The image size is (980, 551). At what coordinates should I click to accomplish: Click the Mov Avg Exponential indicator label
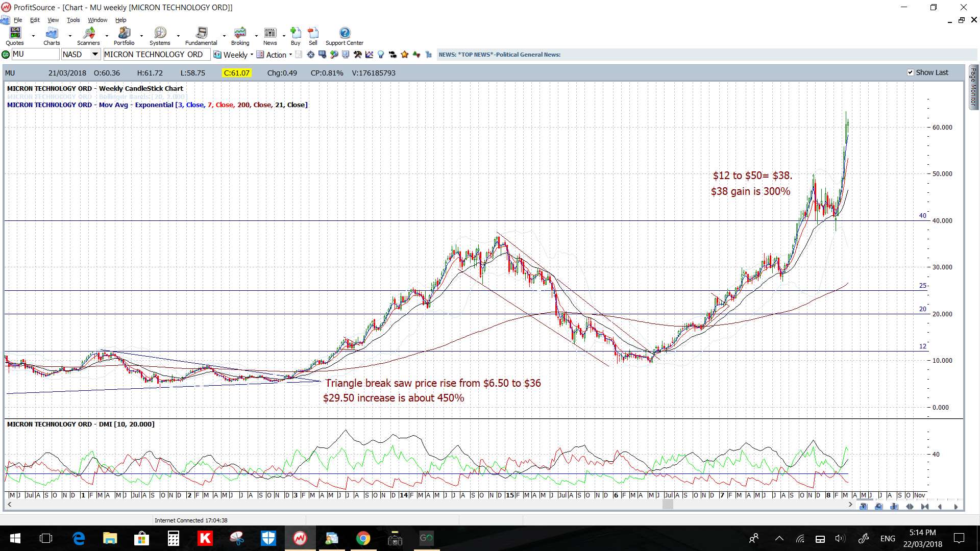point(157,105)
